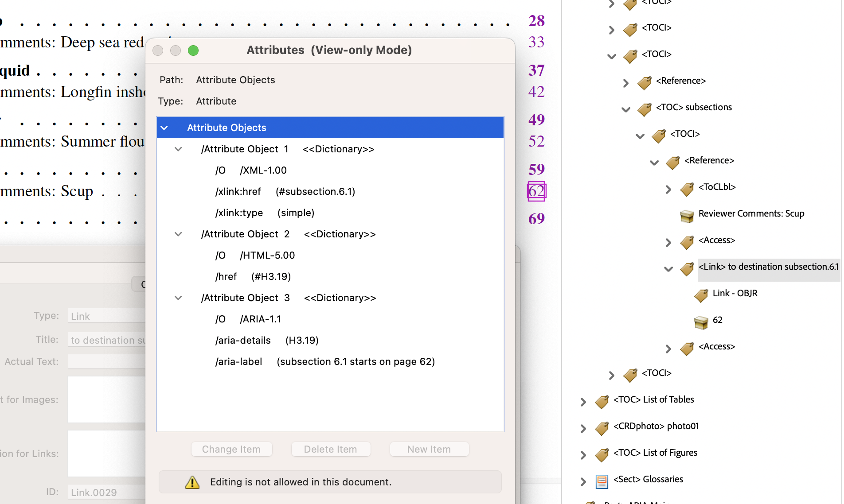Collapse the Link to destination subsection.6.1 node
Image resolution: width=844 pixels, height=504 pixels.
(668, 269)
